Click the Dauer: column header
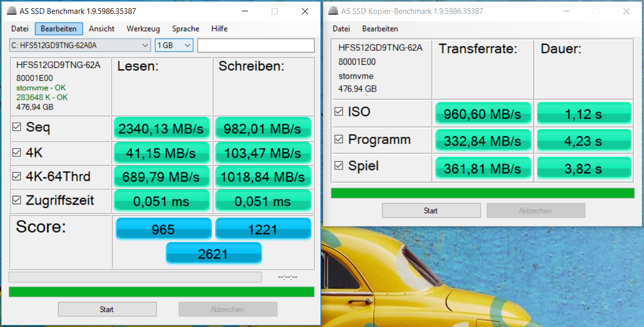This screenshot has height=327, width=644. point(561,49)
